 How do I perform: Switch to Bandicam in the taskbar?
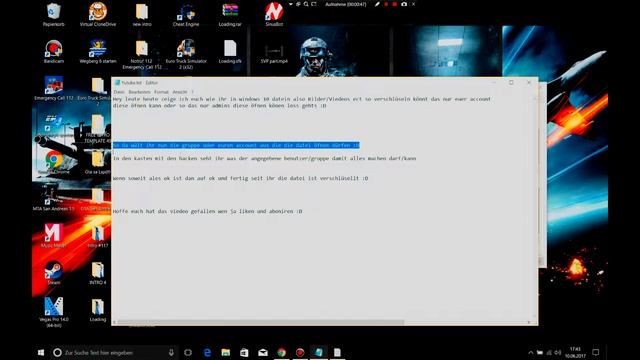(x=300, y=352)
